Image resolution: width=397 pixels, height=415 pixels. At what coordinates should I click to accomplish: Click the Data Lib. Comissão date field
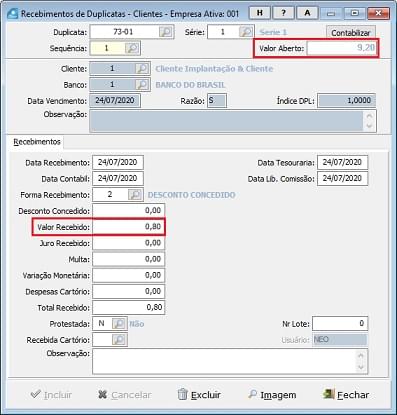tap(343, 178)
